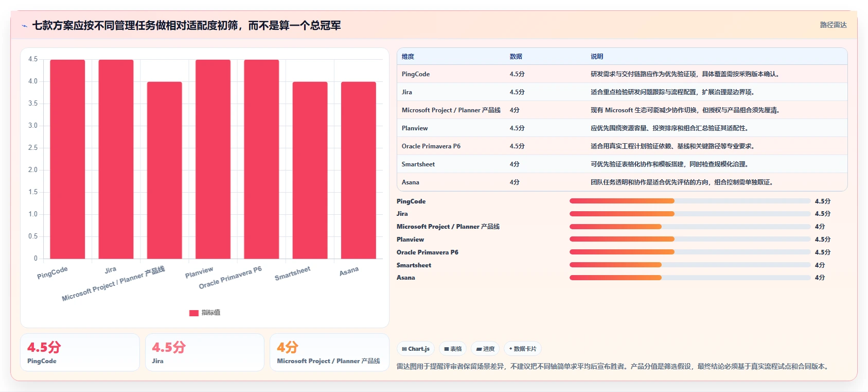The width and height of the screenshot is (868, 392).
Task: Click the Oracle Primavera P6 progress bar
Action: click(x=690, y=252)
